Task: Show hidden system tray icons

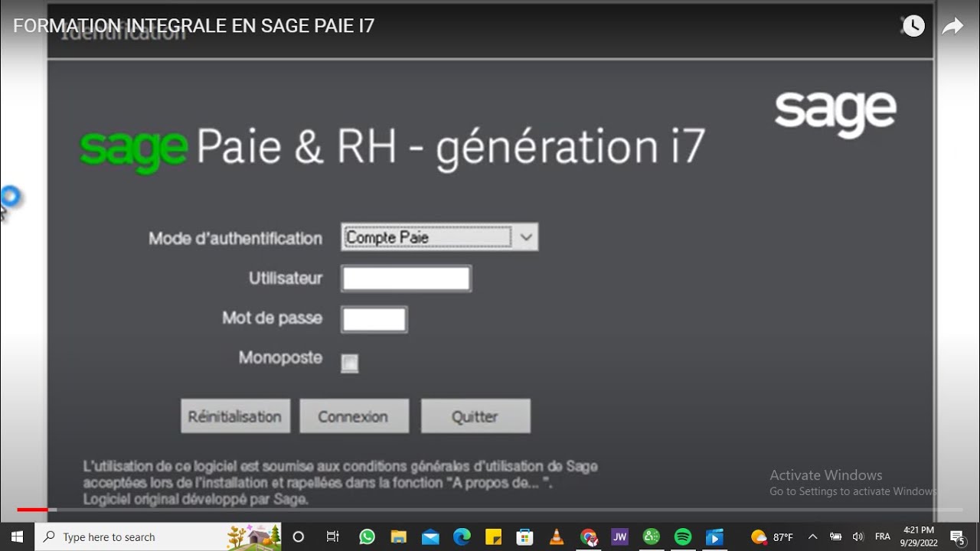Action: (x=813, y=536)
